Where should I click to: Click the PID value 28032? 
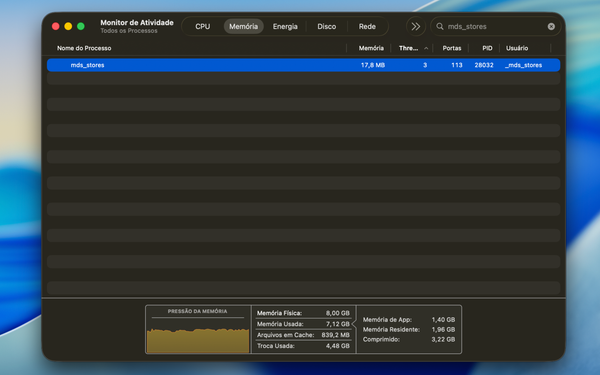484,65
